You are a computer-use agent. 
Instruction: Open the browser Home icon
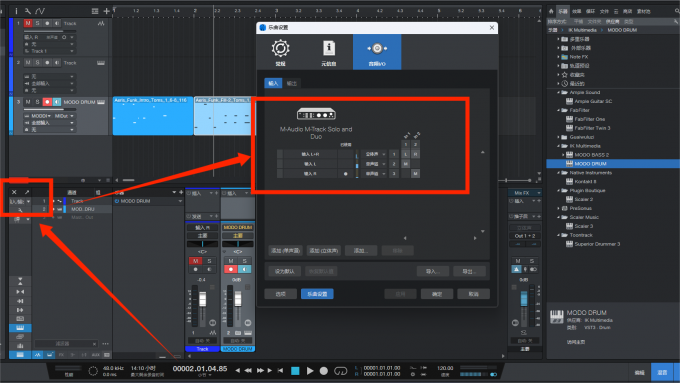pyautogui.click(x=551, y=11)
